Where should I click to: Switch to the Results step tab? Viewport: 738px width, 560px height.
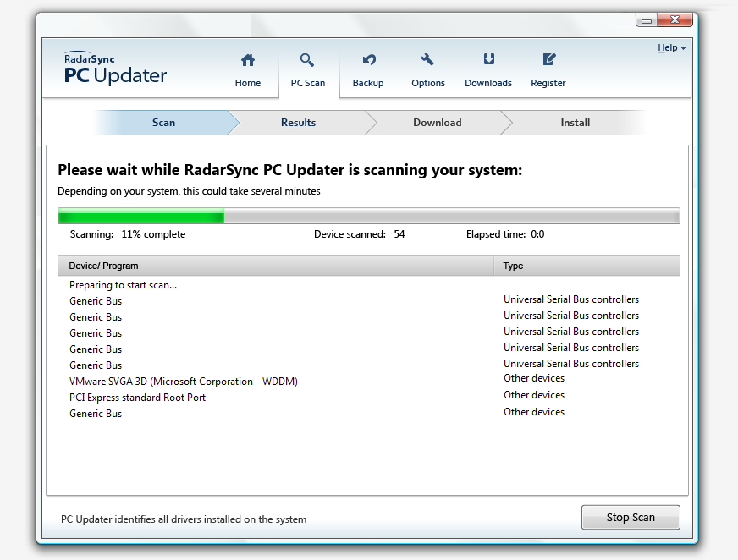(298, 123)
